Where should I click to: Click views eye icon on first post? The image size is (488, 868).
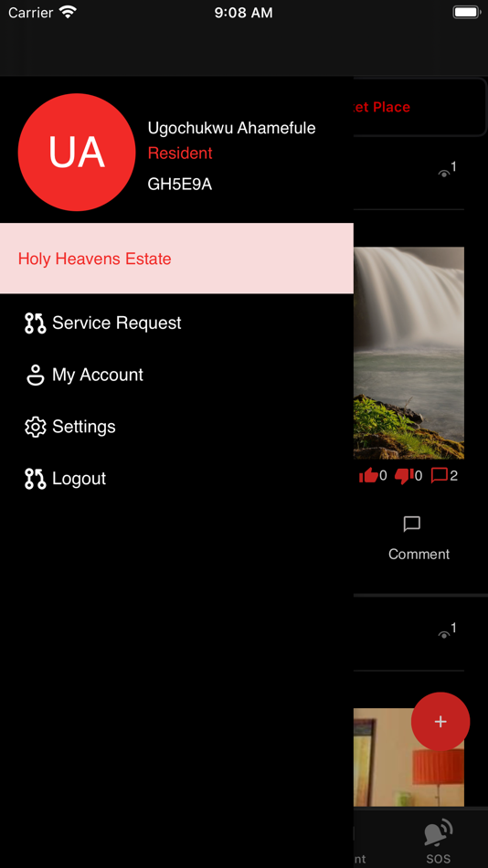[x=444, y=174]
